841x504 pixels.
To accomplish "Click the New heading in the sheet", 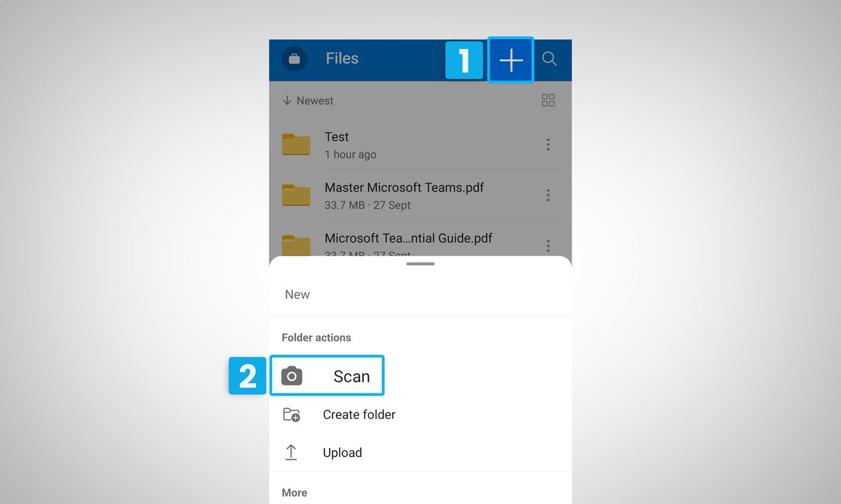I will pyautogui.click(x=297, y=295).
